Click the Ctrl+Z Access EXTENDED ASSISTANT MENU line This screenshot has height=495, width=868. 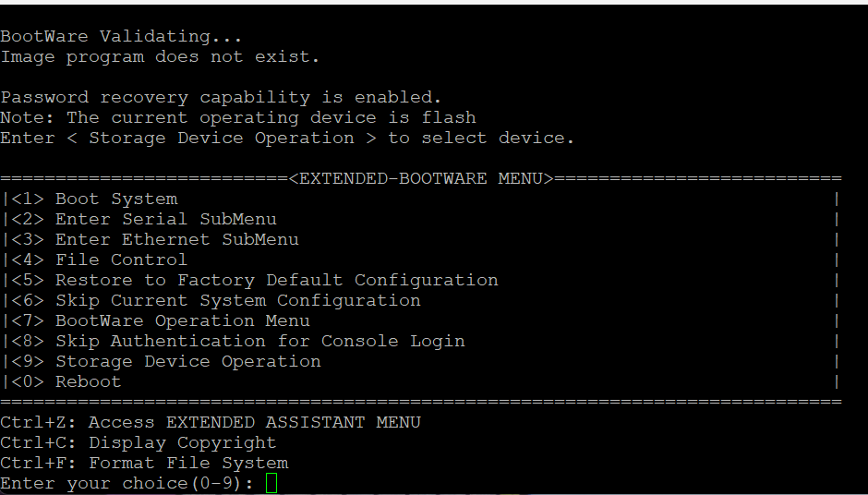(211, 422)
